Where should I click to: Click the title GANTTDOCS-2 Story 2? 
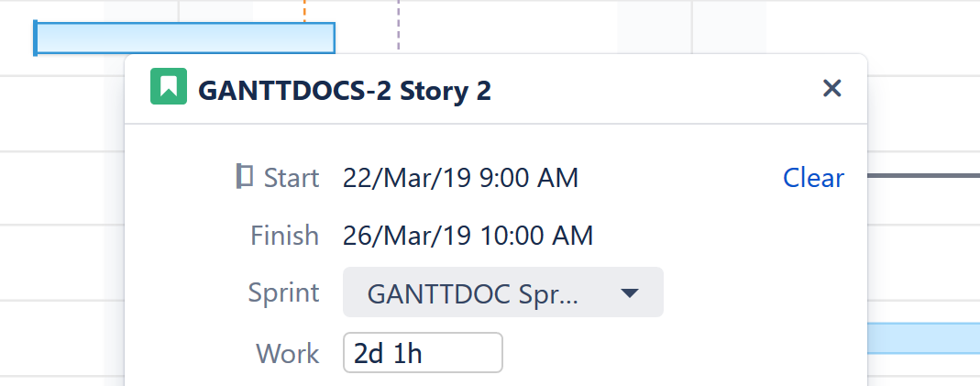pos(345,90)
